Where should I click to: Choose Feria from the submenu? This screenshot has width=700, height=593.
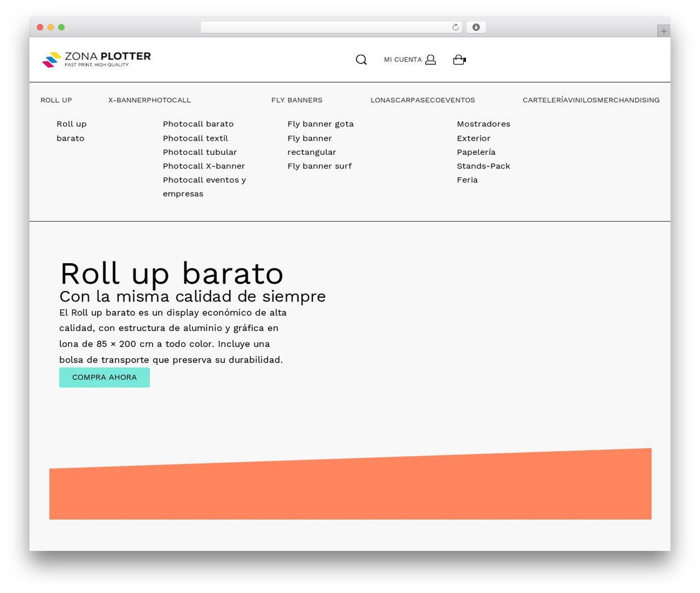pyautogui.click(x=467, y=180)
